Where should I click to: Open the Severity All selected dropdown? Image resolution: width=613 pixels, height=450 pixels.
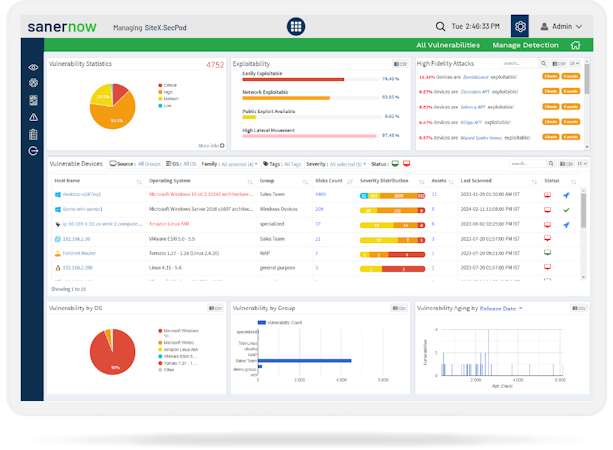point(348,164)
